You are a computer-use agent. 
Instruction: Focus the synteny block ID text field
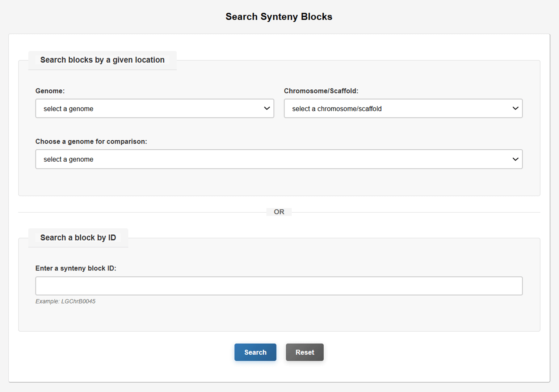(x=279, y=286)
